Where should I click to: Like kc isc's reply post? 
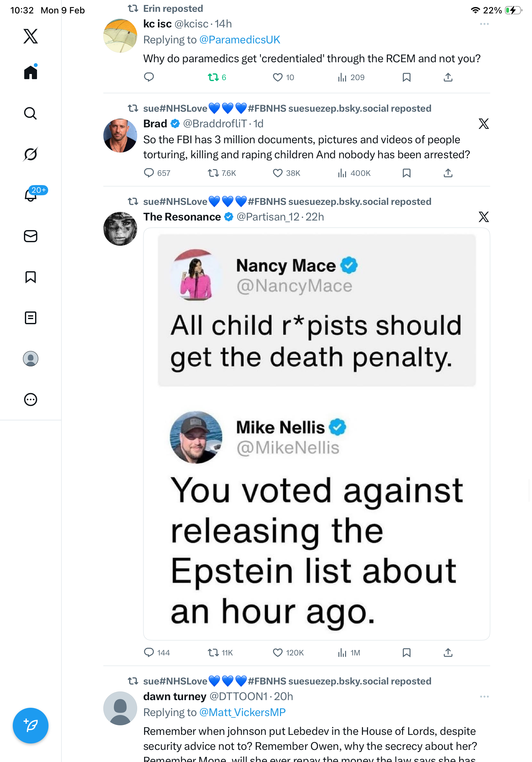pyautogui.click(x=277, y=77)
